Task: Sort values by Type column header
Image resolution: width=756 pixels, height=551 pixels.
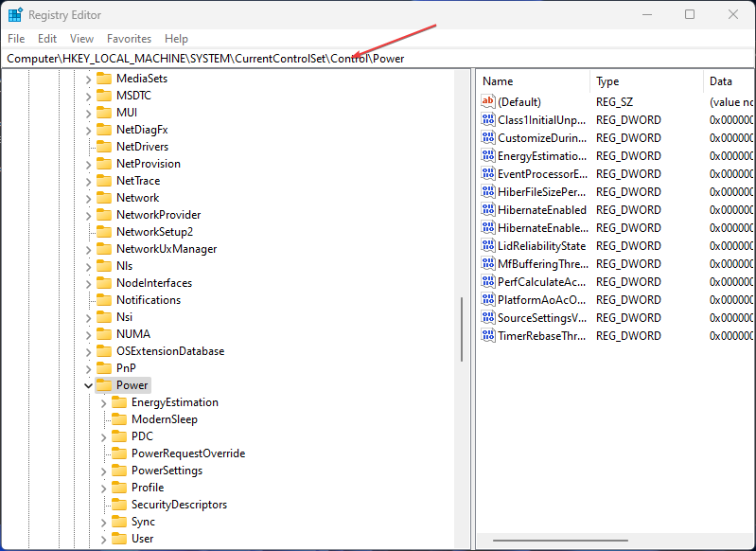Action: (646, 81)
